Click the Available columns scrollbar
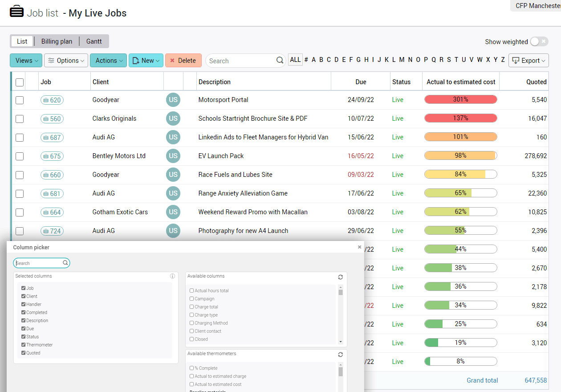 (x=341, y=314)
